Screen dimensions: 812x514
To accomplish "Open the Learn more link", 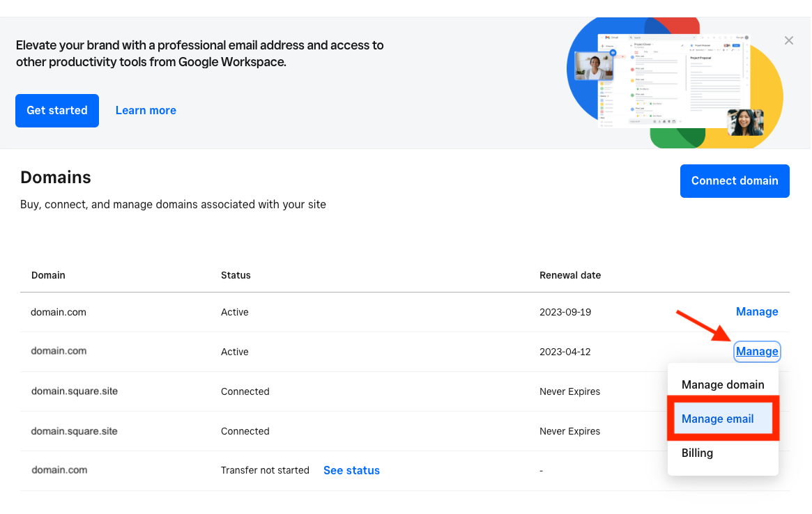I will tap(146, 111).
